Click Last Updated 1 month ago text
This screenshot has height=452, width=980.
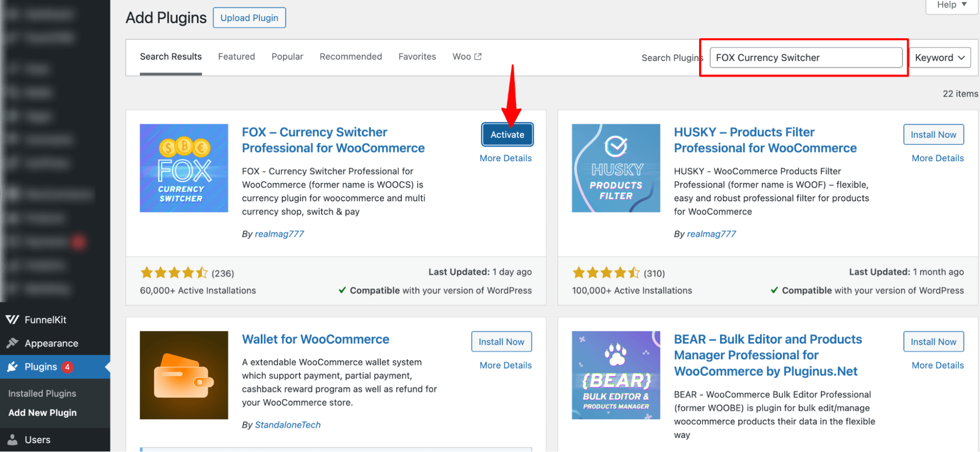[906, 272]
